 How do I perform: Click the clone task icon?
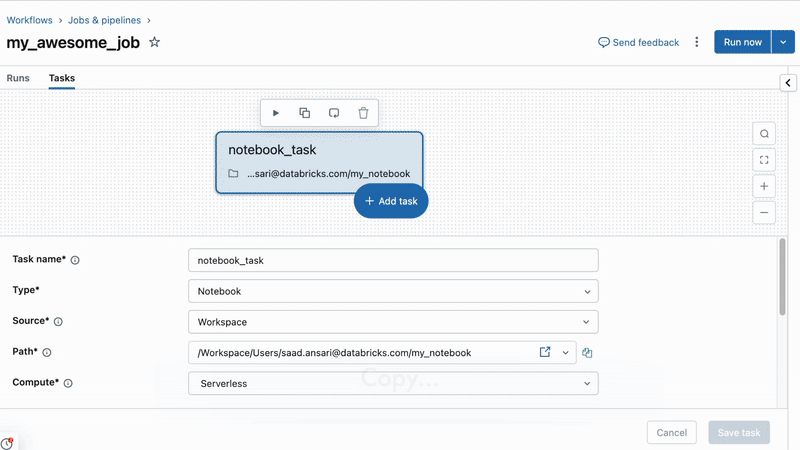305,113
